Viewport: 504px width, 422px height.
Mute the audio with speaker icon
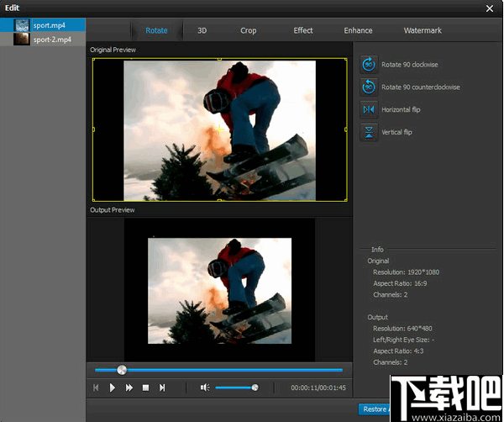point(205,388)
